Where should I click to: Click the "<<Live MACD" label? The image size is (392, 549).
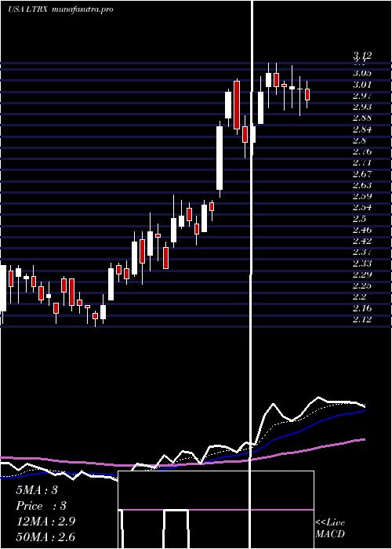click(330, 528)
